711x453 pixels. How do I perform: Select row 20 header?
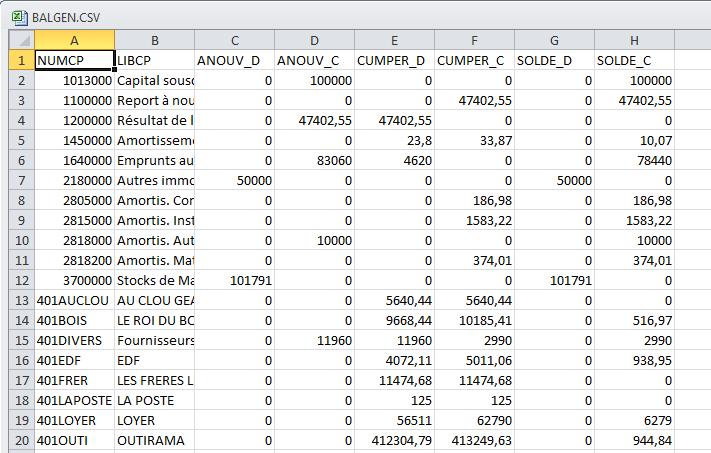[x=22, y=440]
